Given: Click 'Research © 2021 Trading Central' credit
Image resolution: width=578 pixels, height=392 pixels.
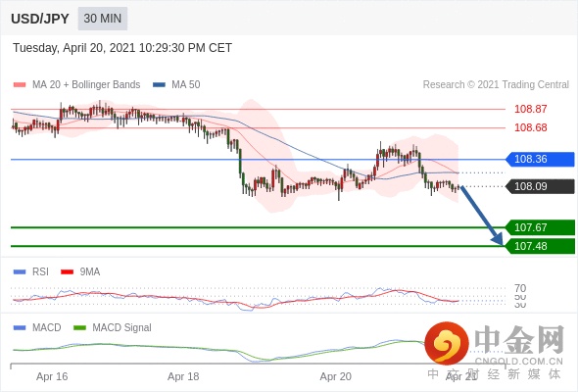Looking at the screenshot, I should point(496,85).
